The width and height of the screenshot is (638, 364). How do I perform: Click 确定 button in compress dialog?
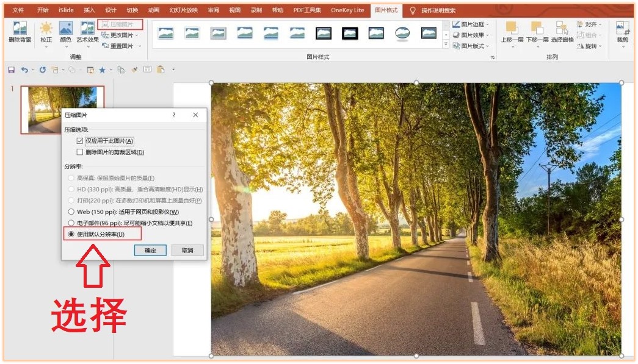coord(150,251)
